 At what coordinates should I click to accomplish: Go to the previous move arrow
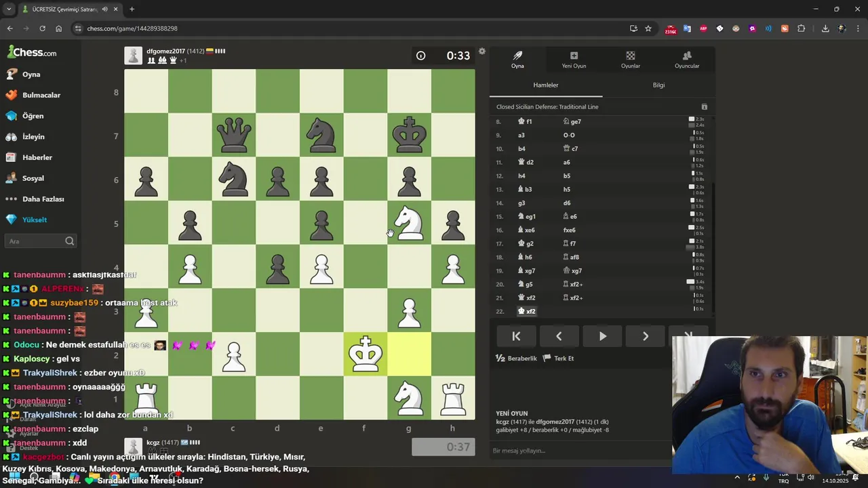[x=559, y=336]
